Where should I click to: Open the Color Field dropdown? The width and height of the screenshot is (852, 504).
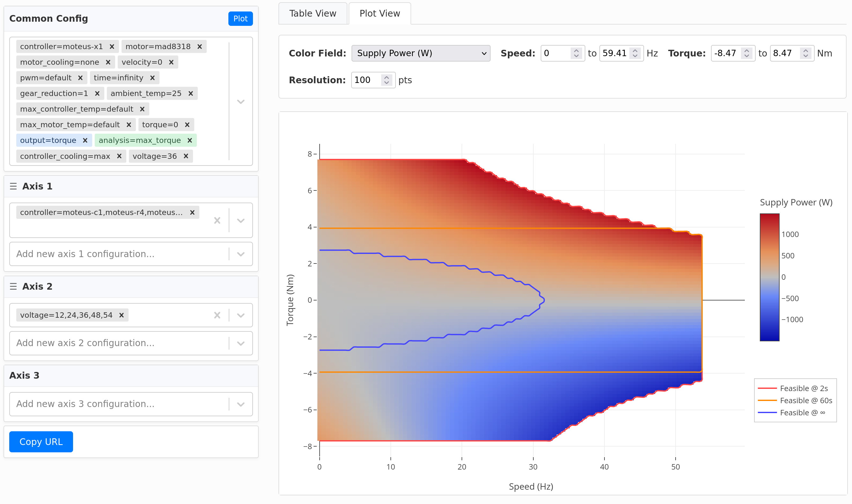420,53
